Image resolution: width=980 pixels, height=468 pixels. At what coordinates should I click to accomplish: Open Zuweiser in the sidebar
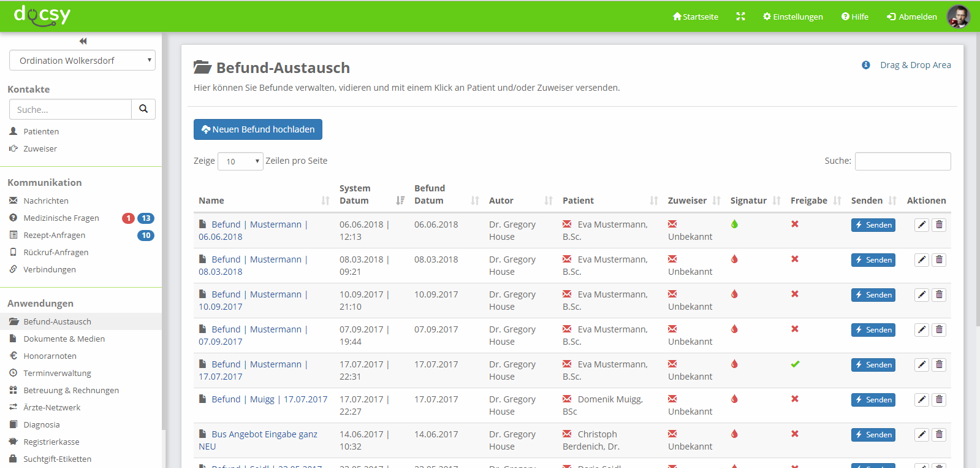(x=40, y=148)
